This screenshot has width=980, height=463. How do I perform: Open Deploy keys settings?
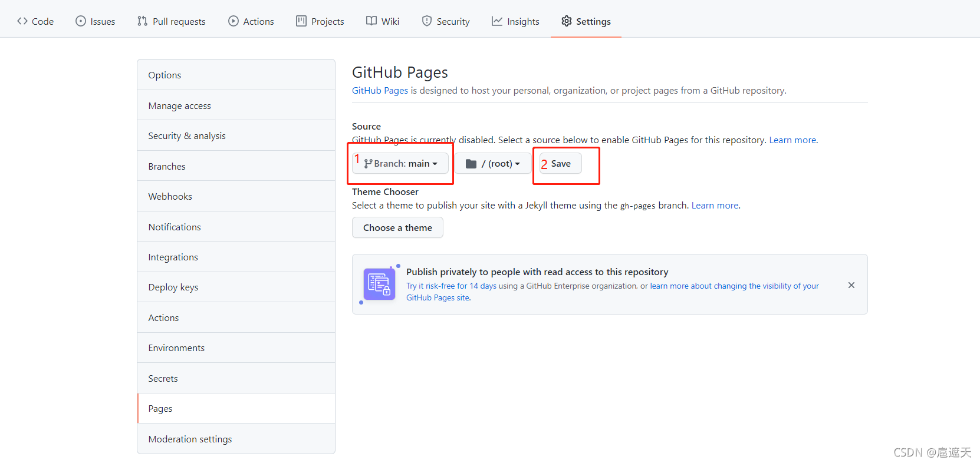point(236,287)
